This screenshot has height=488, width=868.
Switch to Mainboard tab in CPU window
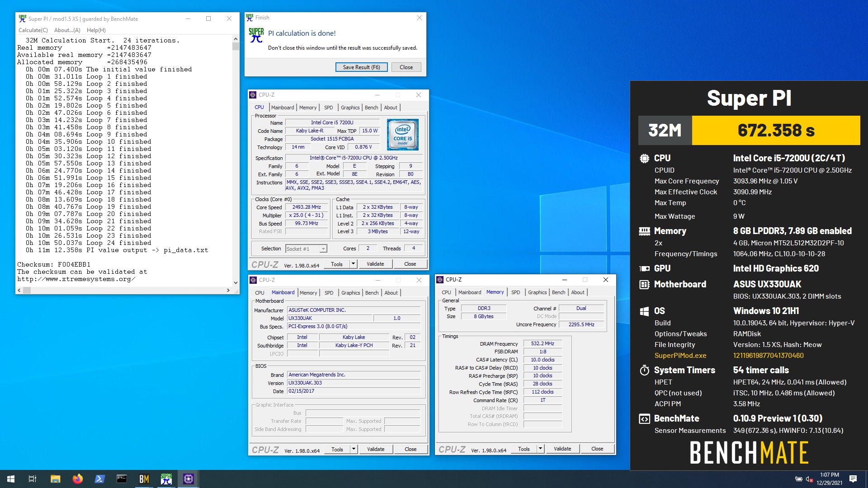[283, 108]
